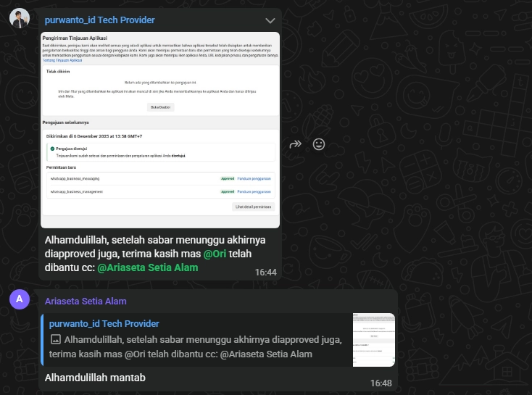Click the 'Pengajuan sebelumnya' heading text
Viewport: 532px width, 395px height.
pyautogui.click(x=65, y=122)
